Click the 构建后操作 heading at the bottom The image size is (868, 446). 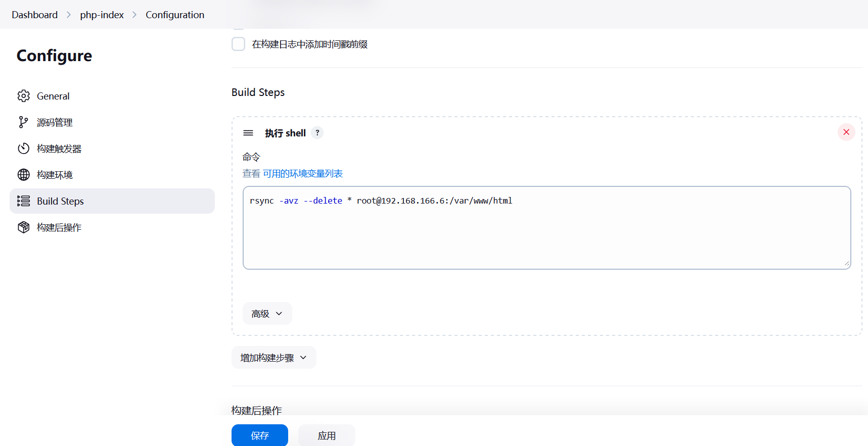257,410
